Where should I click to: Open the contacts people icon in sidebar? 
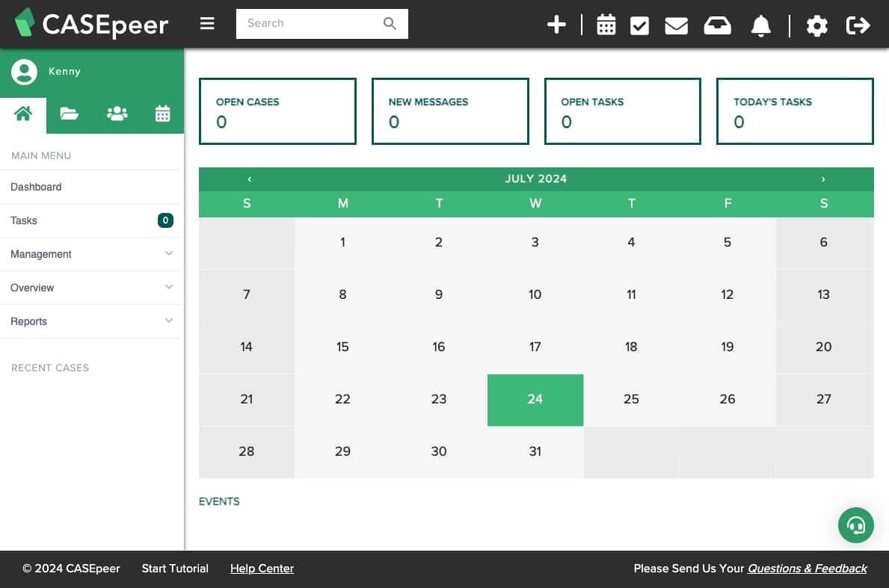point(117,113)
